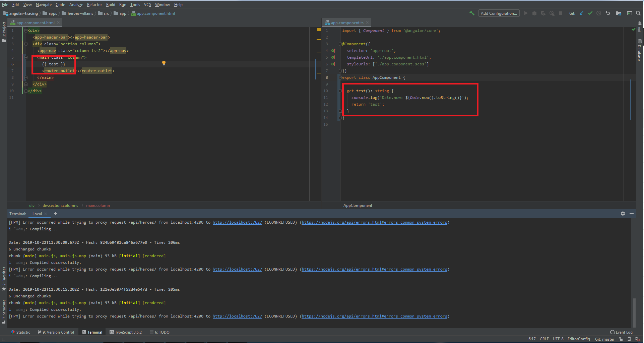Click the Git commit checkmark icon

(590, 13)
